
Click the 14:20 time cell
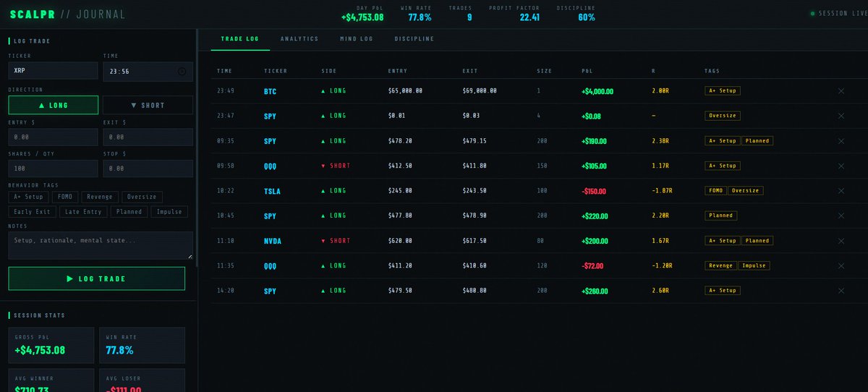click(x=224, y=291)
